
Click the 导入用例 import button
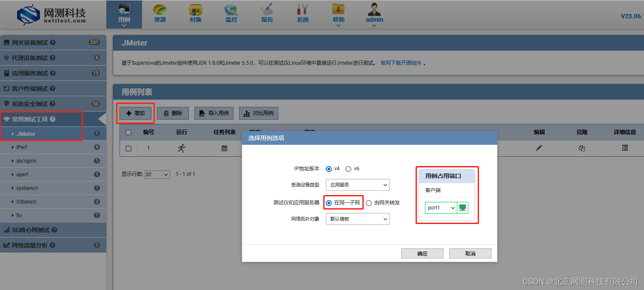point(214,113)
